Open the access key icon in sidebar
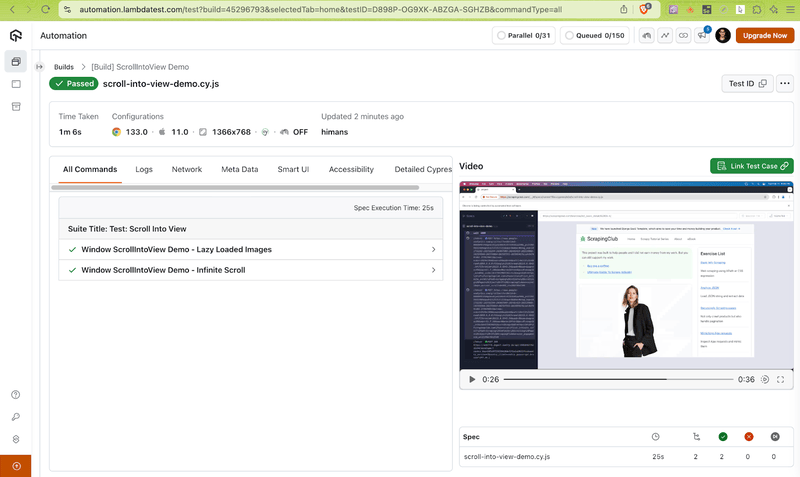This screenshot has width=800, height=477. (16, 417)
